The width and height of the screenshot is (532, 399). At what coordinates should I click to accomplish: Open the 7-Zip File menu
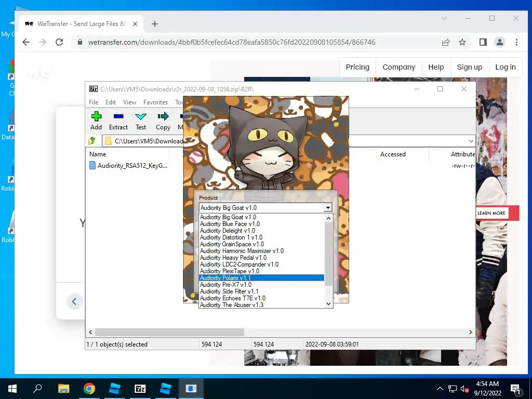click(94, 102)
